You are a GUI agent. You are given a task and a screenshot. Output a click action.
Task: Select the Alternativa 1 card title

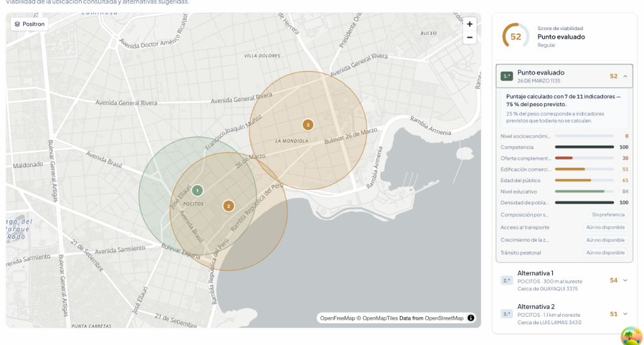(535, 273)
